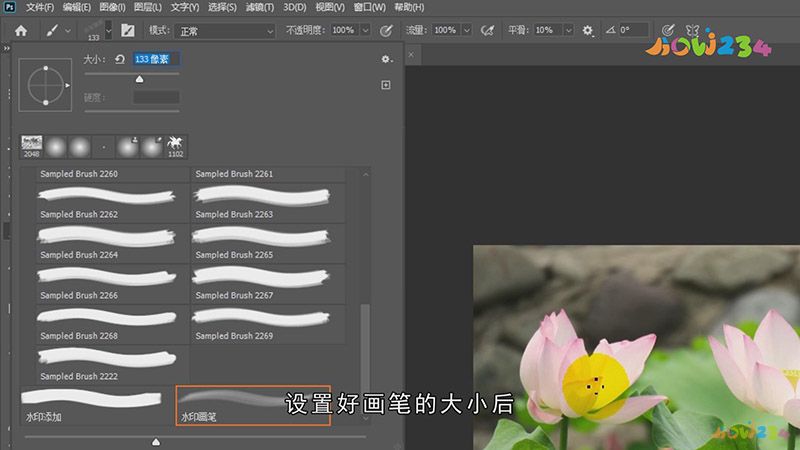Screen dimensions: 800x450
Task: Select Sampled Brush 2269 preset
Action: click(x=268, y=324)
